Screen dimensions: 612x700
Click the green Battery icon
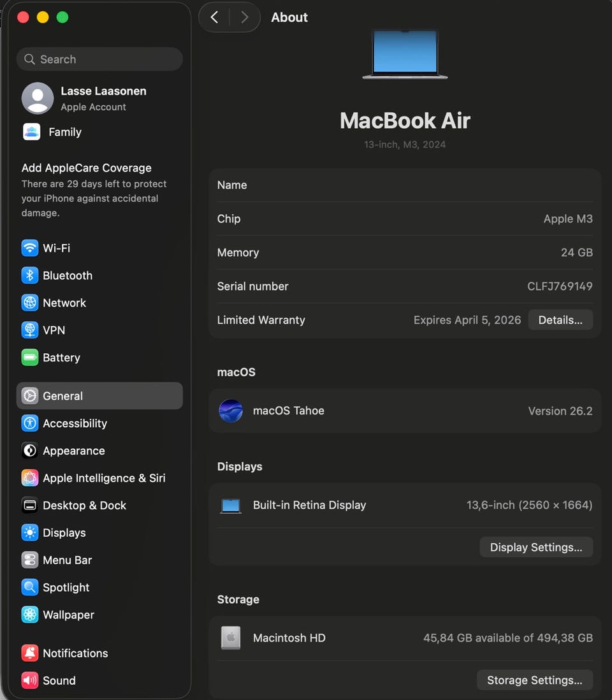(x=30, y=358)
